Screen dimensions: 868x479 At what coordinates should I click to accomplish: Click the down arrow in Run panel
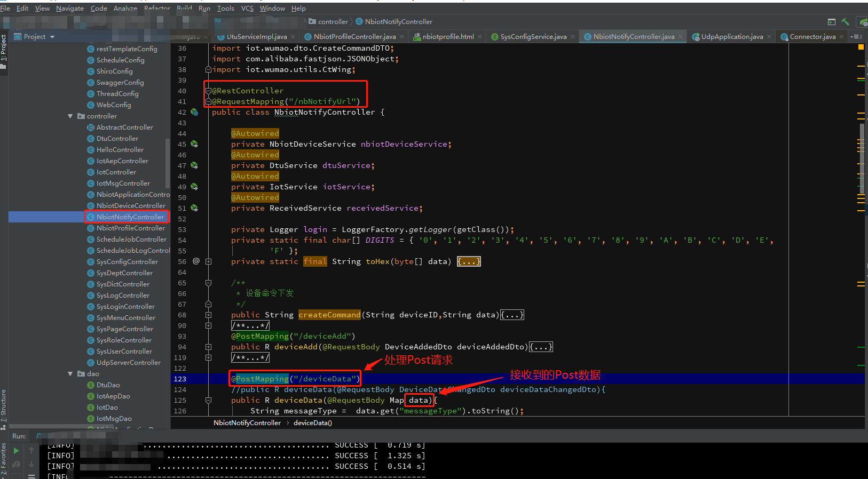pos(31,464)
